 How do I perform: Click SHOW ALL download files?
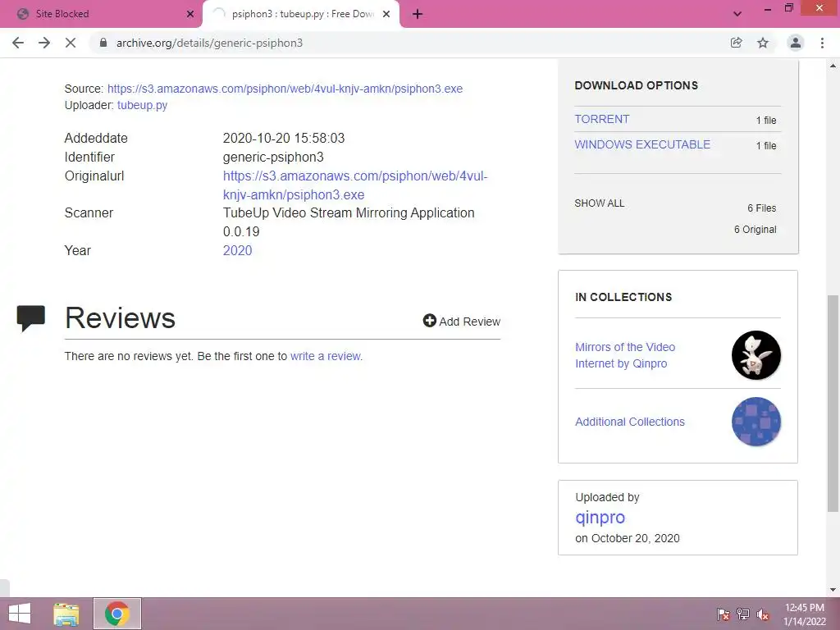pos(600,203)
